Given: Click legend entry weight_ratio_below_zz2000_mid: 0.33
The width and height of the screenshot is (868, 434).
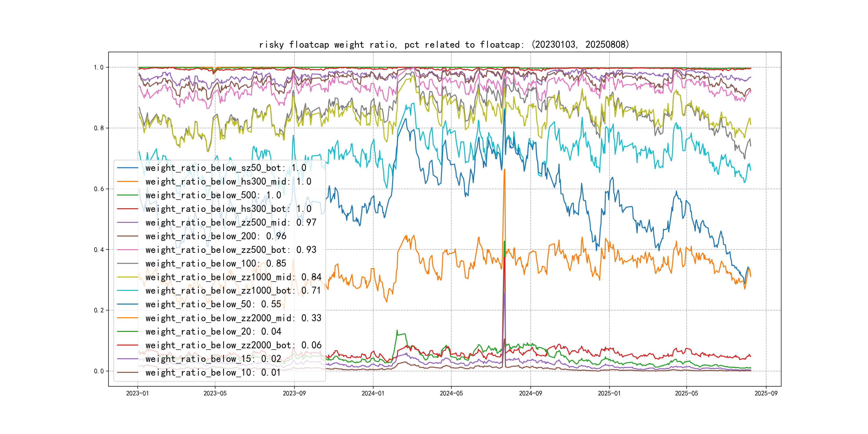Looking at the screenshot, I should click(233, 318).
